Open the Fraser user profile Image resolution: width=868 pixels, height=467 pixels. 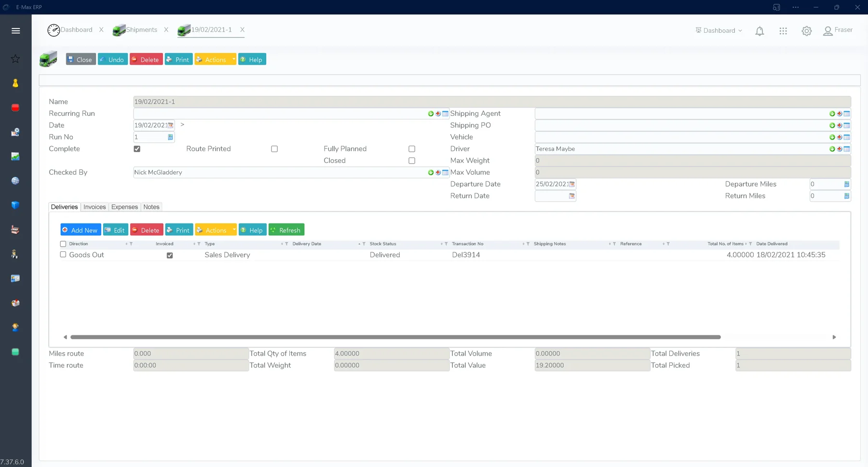point(838,30)
